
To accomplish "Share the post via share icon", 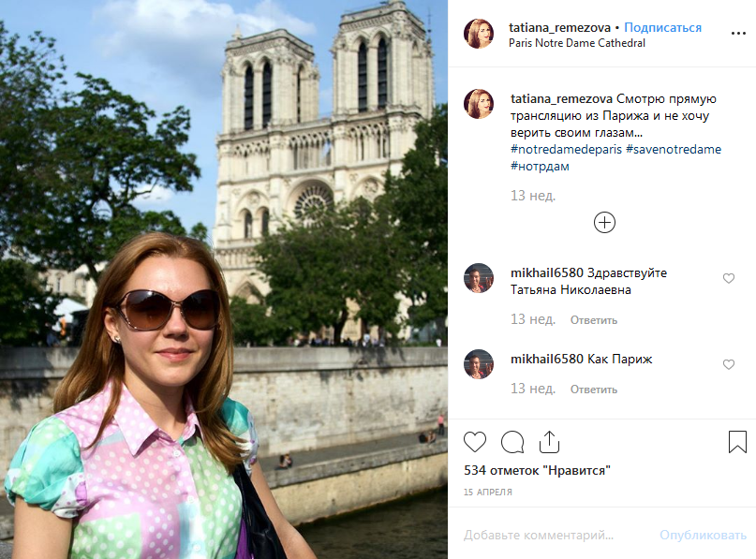I will tap(549, 442).
